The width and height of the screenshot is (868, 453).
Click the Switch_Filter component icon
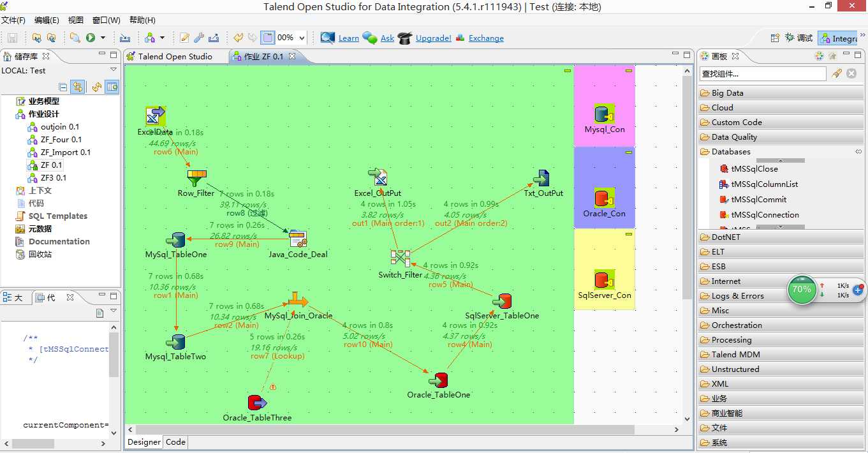[x=400, y=258]
